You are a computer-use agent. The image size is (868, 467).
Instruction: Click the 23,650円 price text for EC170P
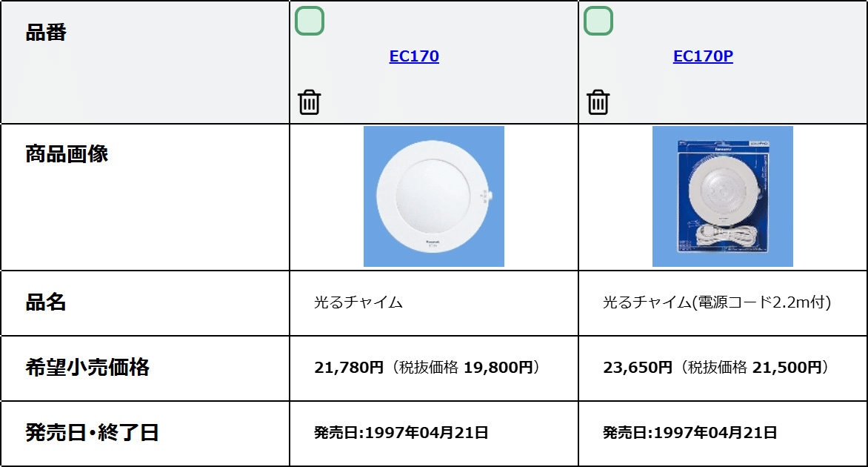pyautogui.click(x=639, y=368)
